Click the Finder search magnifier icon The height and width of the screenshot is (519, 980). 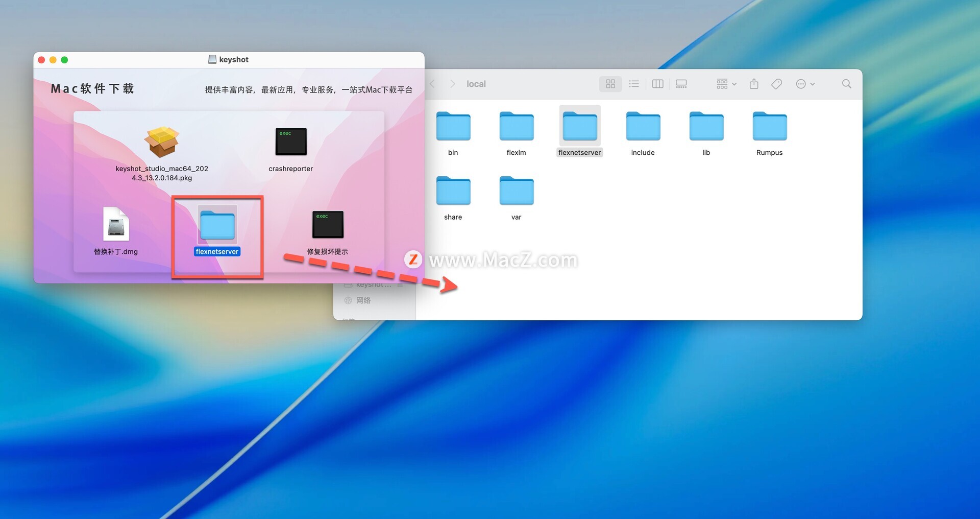[846, 84]
